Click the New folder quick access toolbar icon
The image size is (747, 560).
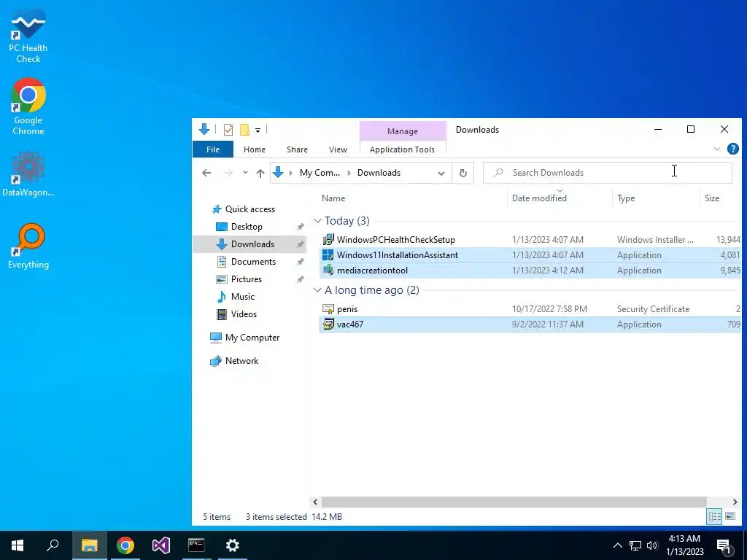point(244,130)
